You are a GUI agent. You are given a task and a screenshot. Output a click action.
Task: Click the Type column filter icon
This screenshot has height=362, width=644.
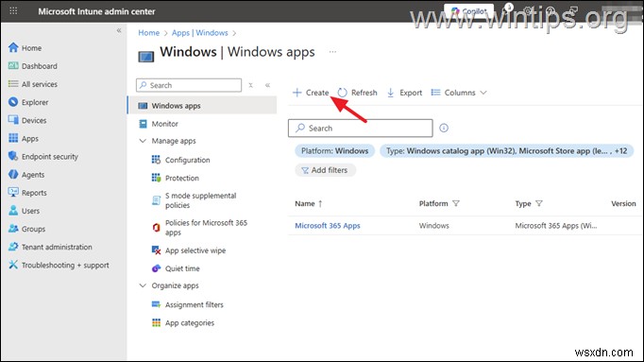pyautogui.click(x=539, y=203)
